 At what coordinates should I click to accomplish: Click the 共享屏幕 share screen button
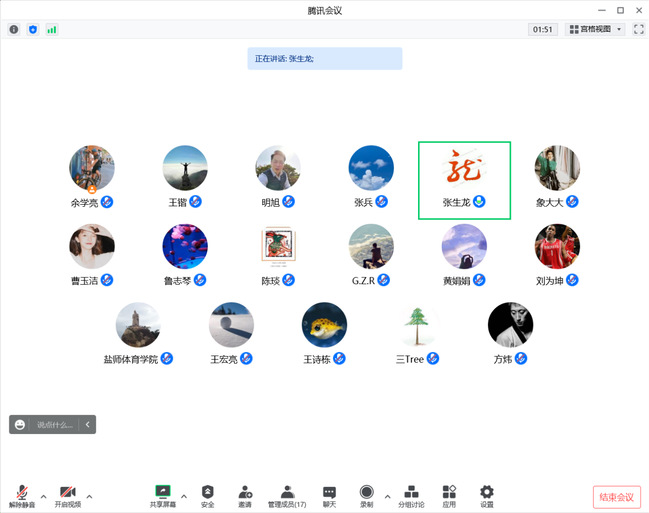point(163,496)
